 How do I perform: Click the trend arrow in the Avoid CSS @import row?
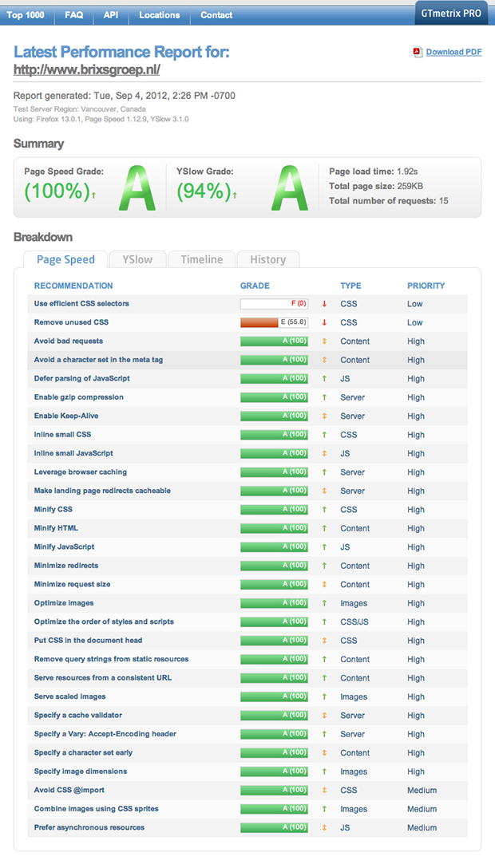point(324,791)
